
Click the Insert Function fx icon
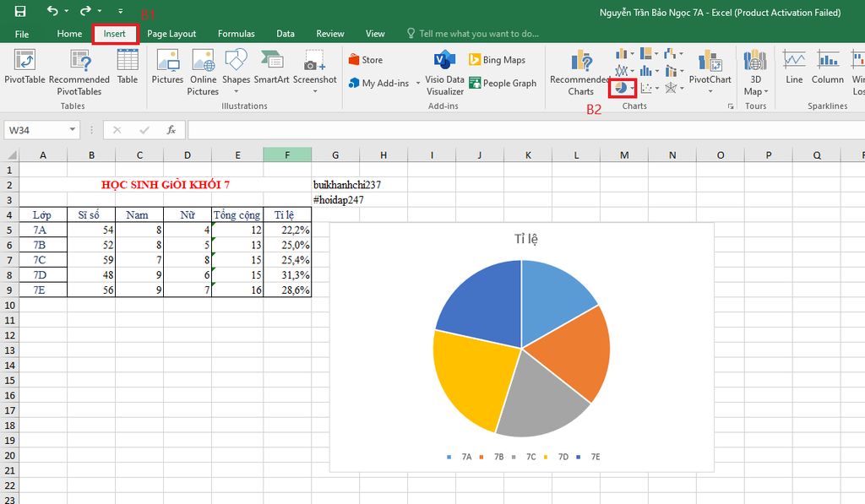(x=171, y=130)
